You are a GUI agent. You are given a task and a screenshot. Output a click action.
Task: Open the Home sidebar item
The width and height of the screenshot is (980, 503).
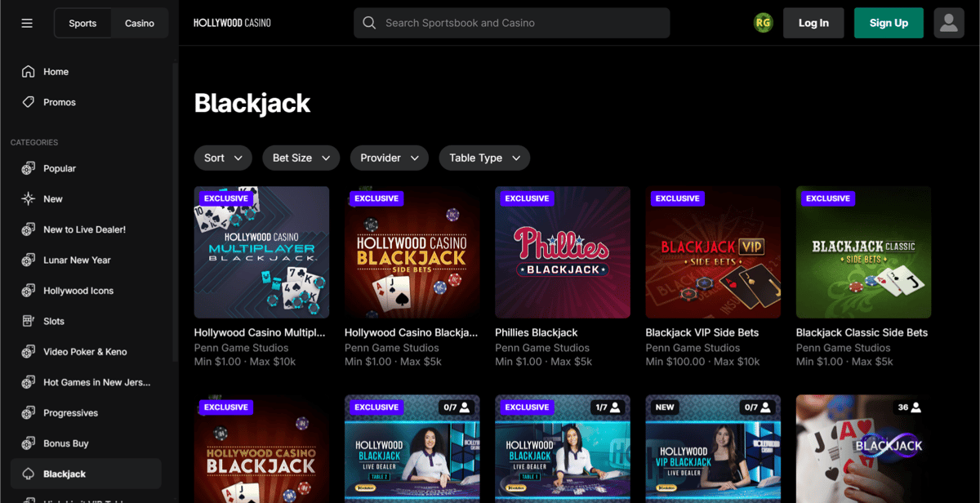click(86, 72)
